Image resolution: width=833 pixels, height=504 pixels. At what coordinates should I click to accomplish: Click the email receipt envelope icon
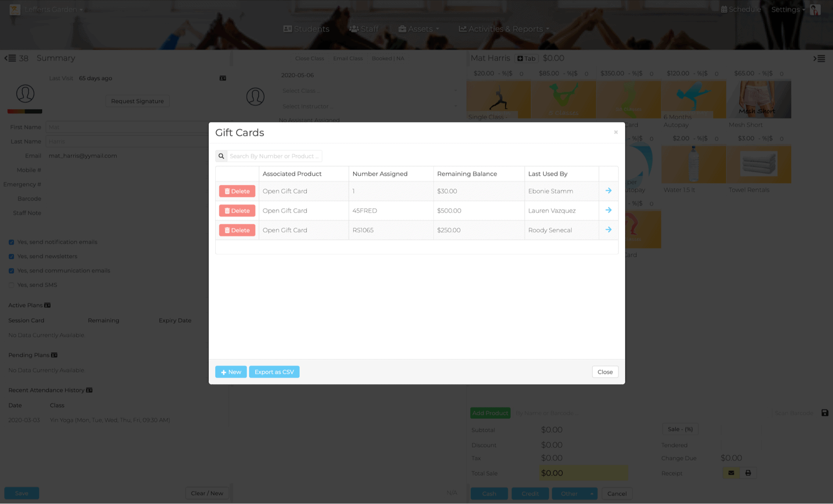pos(731,473)
